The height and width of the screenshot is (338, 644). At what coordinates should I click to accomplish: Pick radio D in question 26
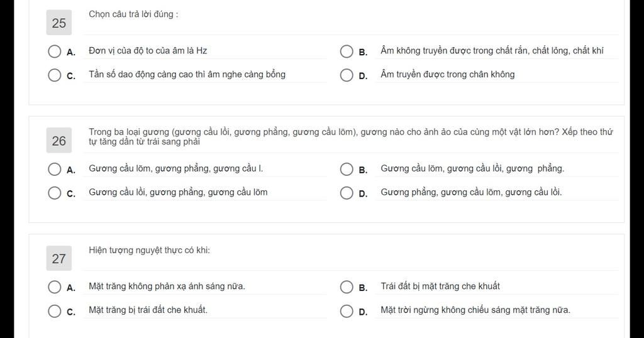347,193
